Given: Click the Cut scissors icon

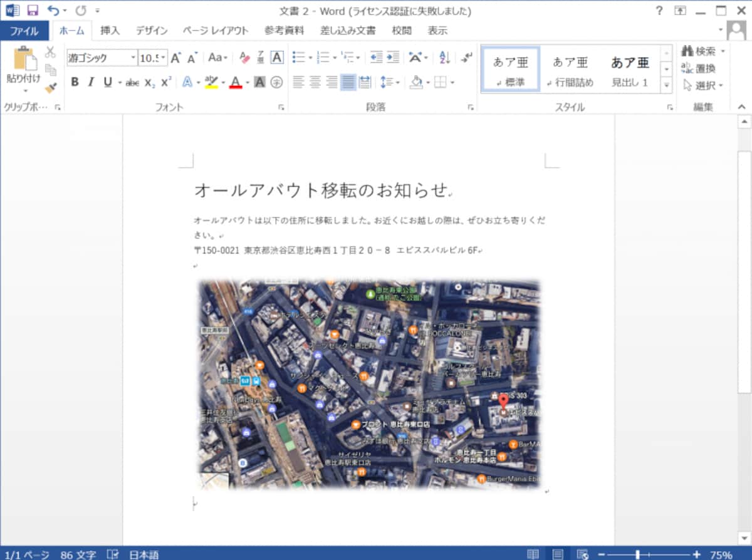Looking at the screenshot, I should [x=51, y=52].
